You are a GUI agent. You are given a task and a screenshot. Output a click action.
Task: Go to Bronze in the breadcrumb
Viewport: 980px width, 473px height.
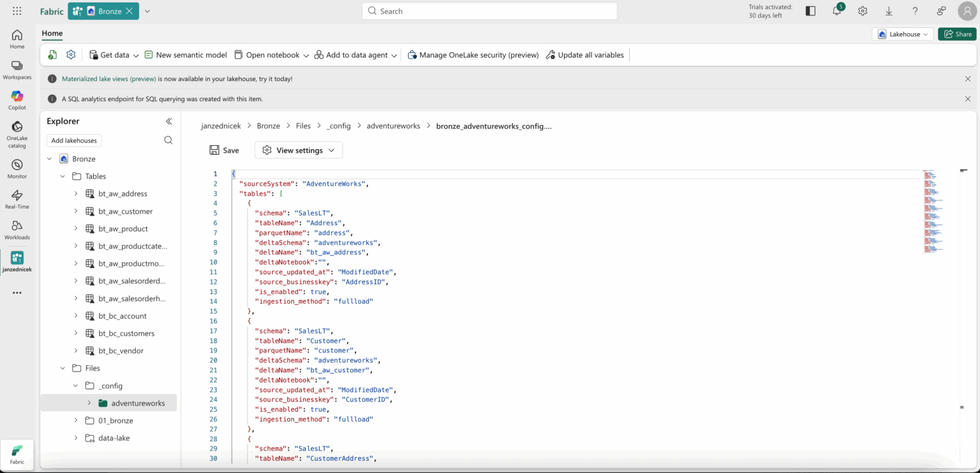[268, 126]
